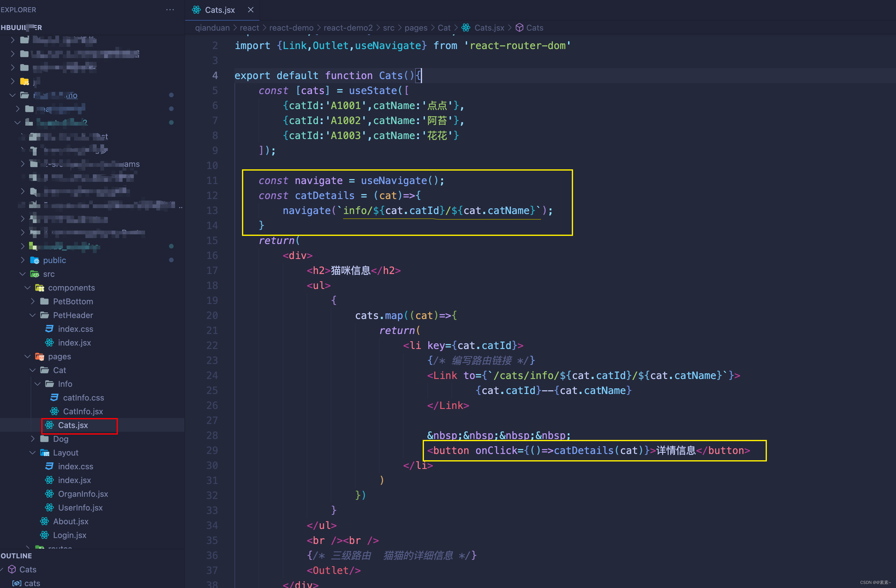Screen dimensions: 896x588
Task: Place cursor on useNavigate in import line
Action: click(x=388, y=46)
